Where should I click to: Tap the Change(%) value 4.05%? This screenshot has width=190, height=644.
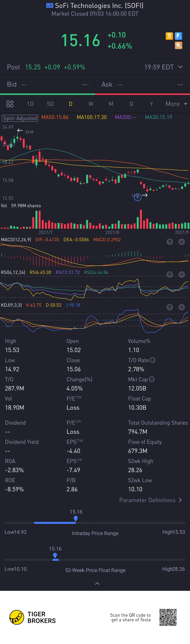point(74,388)
